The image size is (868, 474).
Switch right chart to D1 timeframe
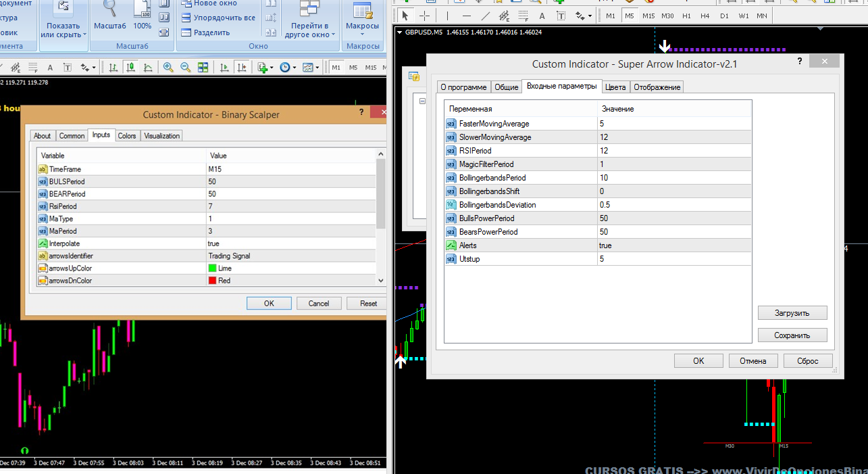click(724, 16)
